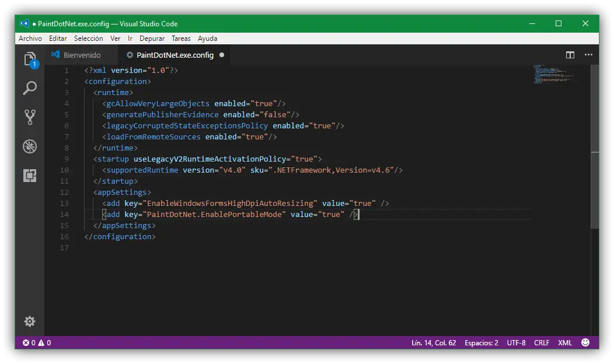Image resolution: width=614 pixels, height=364 pixels.
Task: Click the opening appSettings tag on line 12
Action: tap(122, 192)
